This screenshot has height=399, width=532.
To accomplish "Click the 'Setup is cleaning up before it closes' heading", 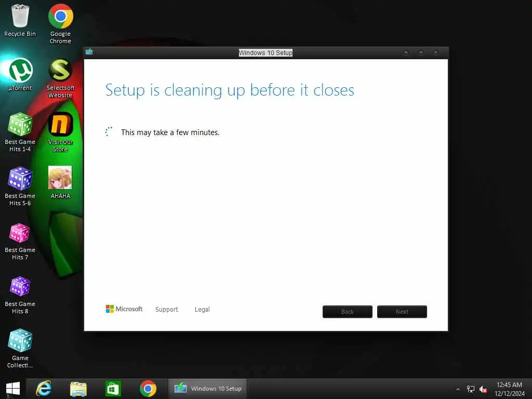I will point(230,90).
